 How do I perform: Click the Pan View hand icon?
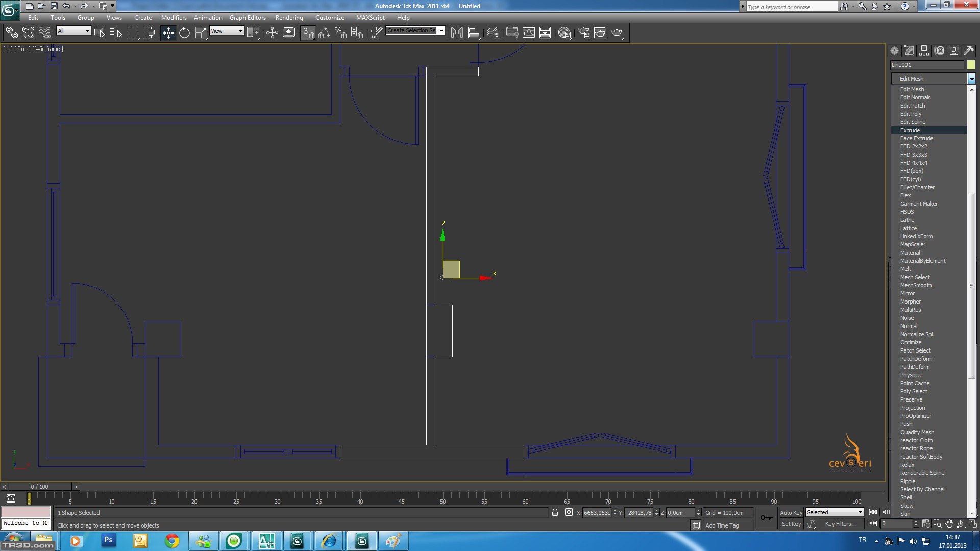click(949, 524)
